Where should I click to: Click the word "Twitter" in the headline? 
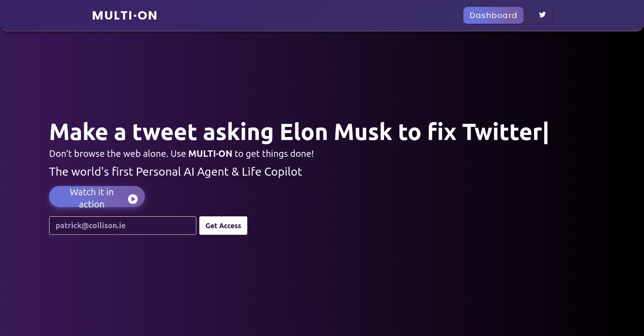[502, 132]
